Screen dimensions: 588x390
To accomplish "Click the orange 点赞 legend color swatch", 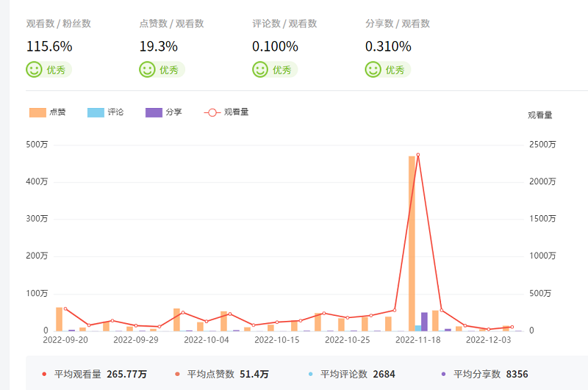I will point(37,112).
